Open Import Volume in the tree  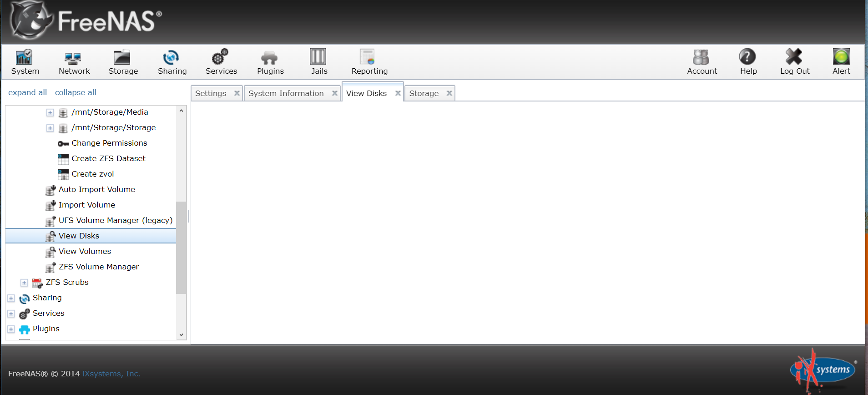[87, 205]
